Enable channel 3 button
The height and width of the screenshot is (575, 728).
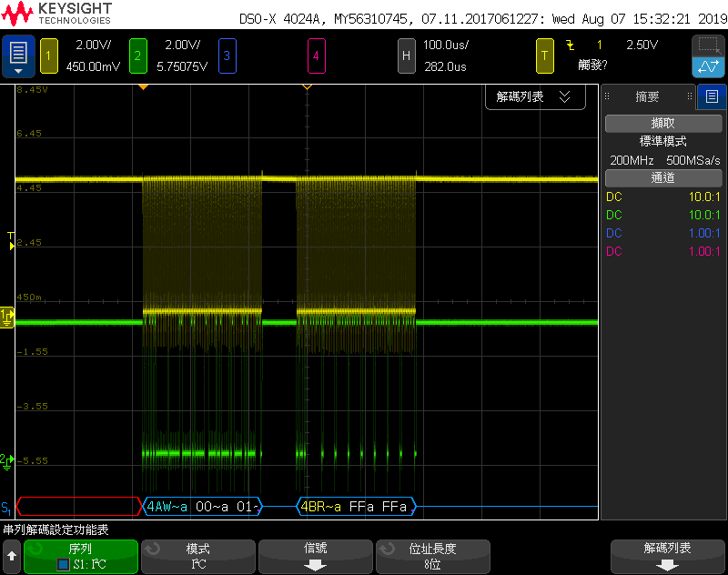click(x=227, y=56)
